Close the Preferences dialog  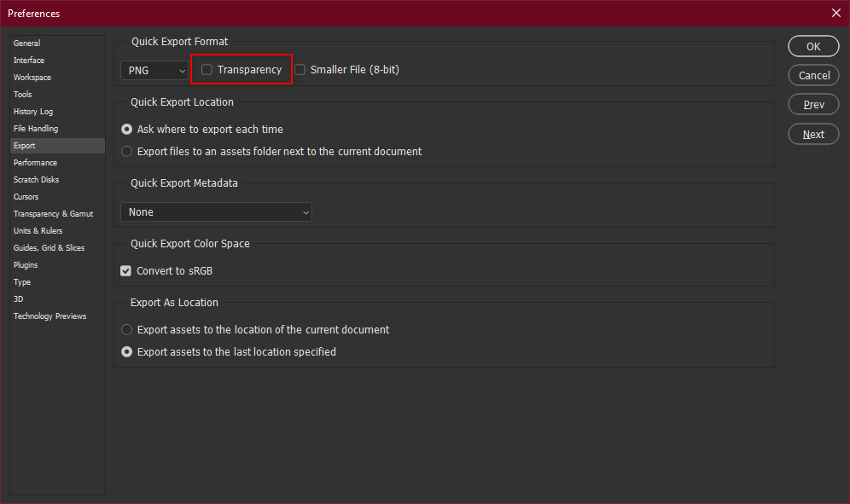(x=835, y=13)
